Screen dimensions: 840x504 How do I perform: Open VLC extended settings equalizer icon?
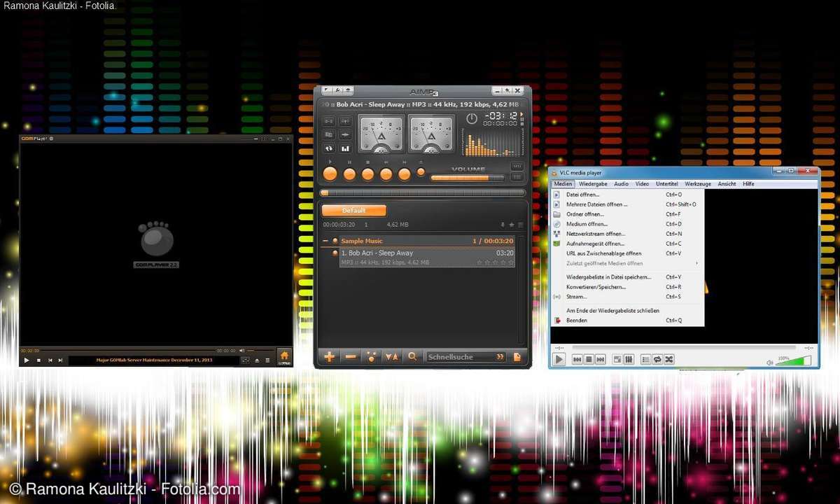click(629, 359)
